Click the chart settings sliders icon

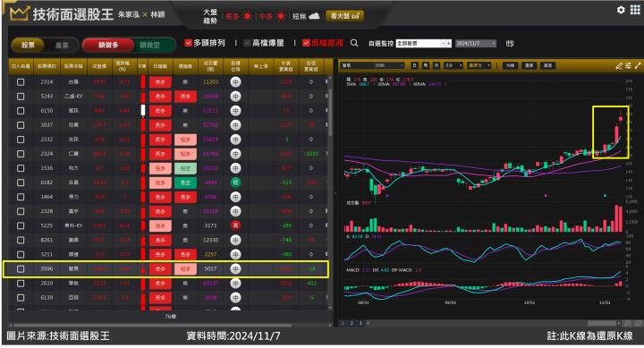pyautogui.click(x=629, y=65)
